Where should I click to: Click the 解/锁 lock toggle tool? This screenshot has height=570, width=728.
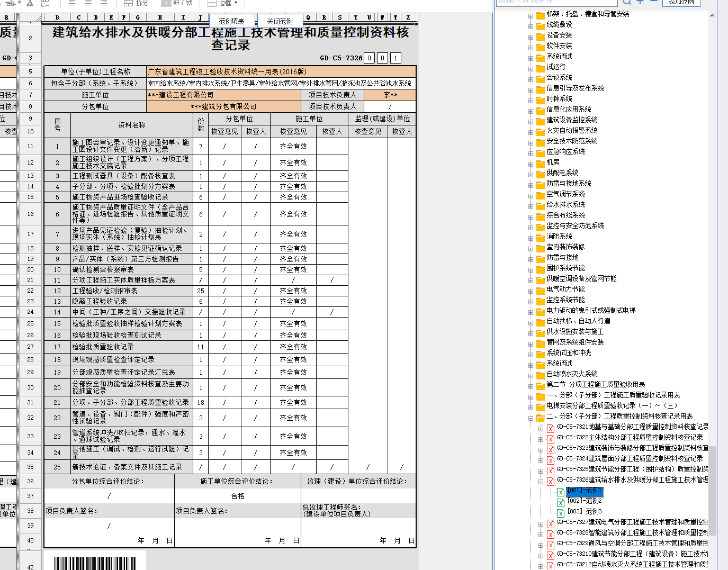tap(178, 3)
